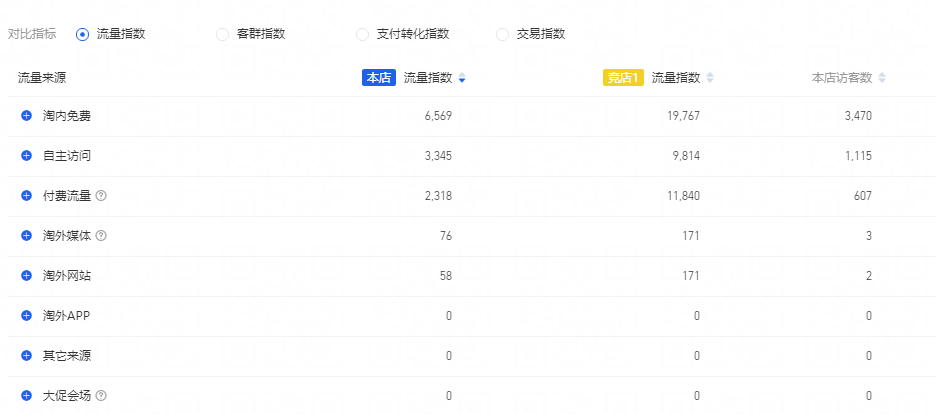Click the 流量来源 column header

coord(42,78)
